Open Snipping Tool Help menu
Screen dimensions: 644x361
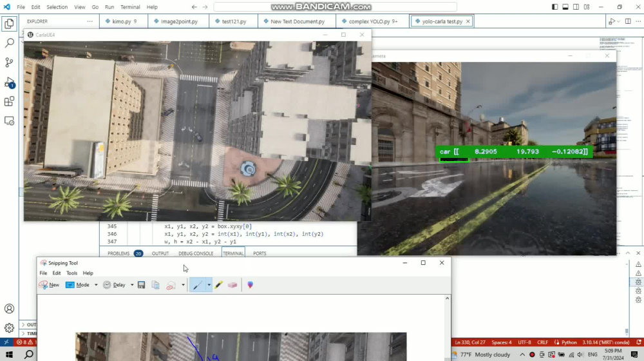[88, 273]
